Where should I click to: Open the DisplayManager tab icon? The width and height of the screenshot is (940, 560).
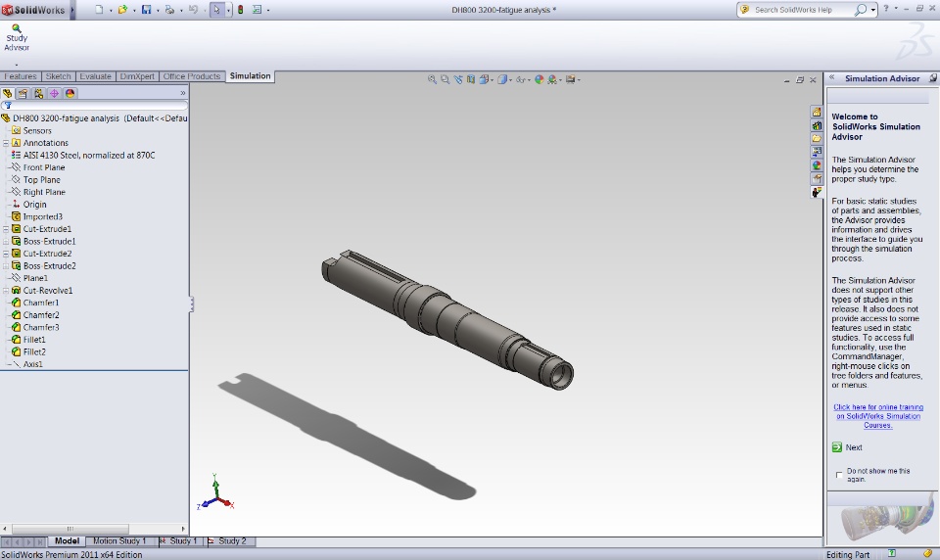click(x=70, y=94)
